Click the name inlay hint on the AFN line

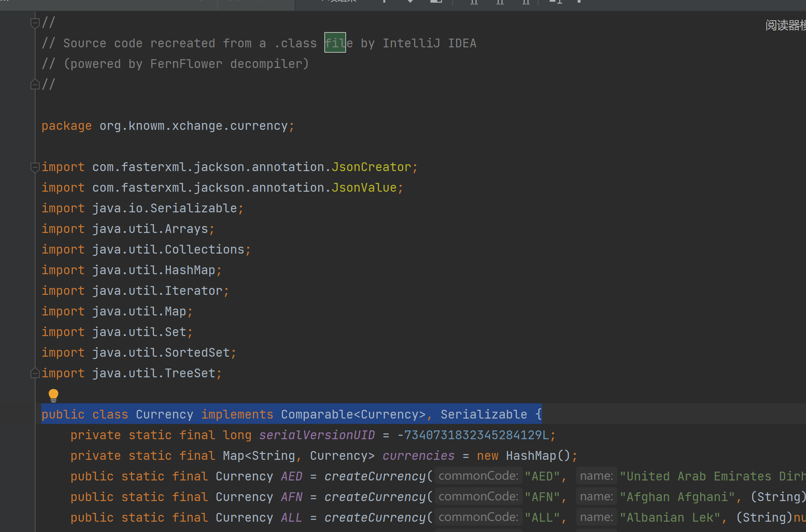(x=596, y=496)
